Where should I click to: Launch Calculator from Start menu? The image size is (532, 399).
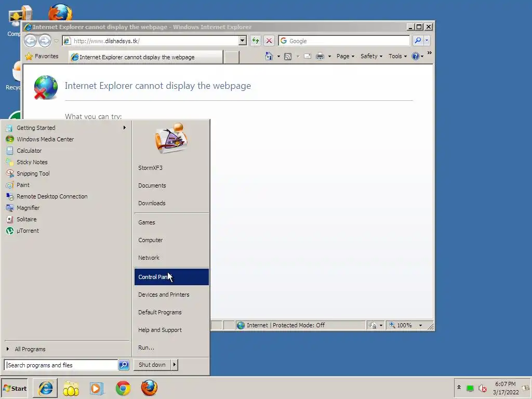[x=66, y=151]
